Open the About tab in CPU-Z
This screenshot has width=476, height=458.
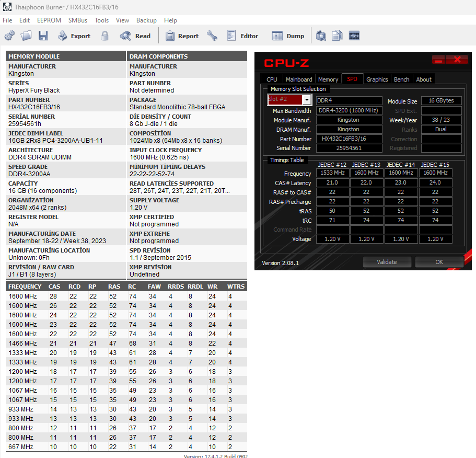point(424,79)
